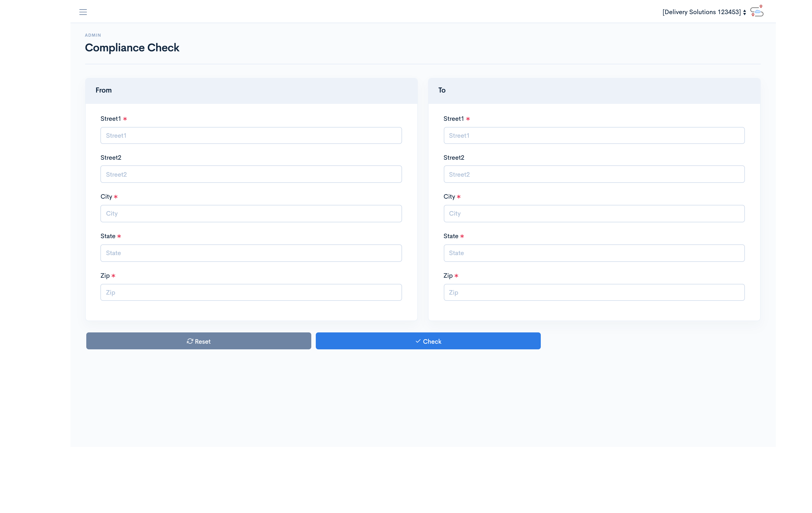Click the ADMIN breadcrumb label
Image resolution: width=812 pixels, height=513 pixels.
(93, 35)
